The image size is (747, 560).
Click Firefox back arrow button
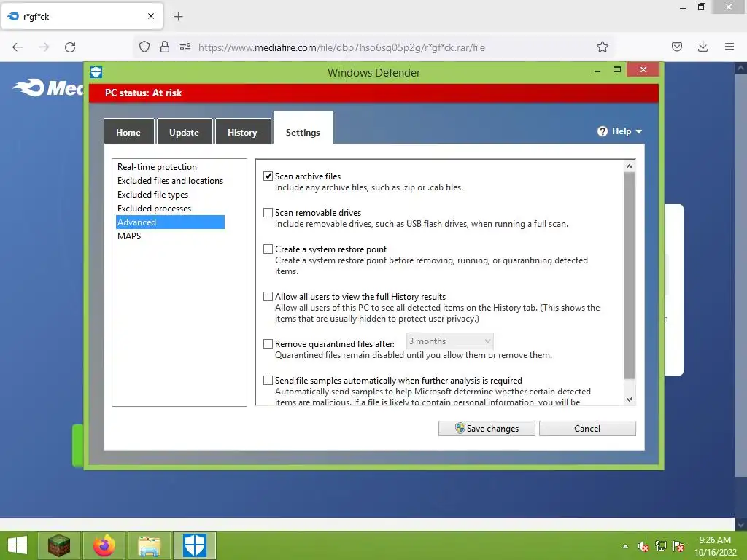click(18, 47)
